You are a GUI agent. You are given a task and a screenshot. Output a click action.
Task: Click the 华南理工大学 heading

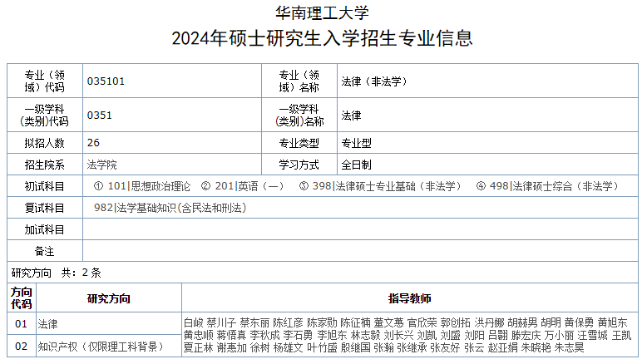click(x=322, y=13)
